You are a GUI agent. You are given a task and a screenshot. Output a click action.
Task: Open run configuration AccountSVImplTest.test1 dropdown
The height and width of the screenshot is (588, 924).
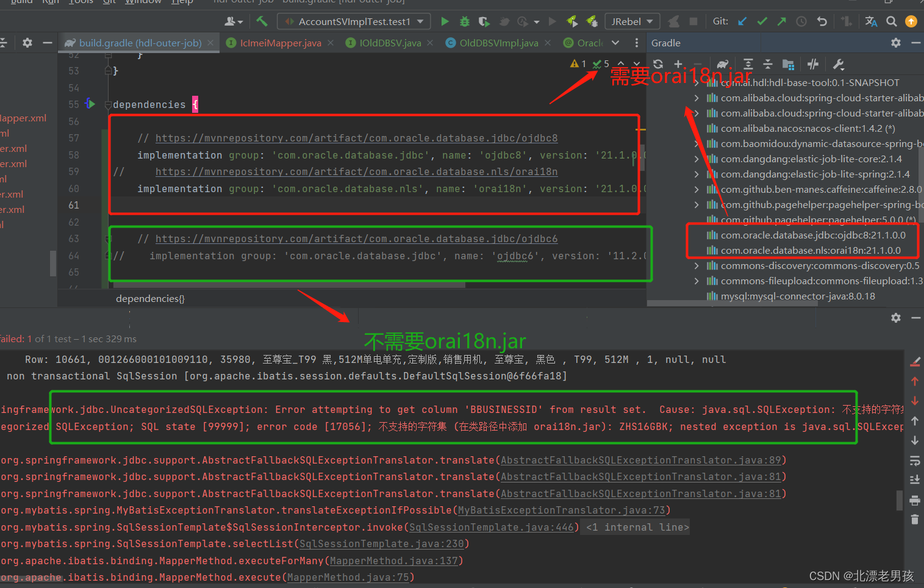354,21
